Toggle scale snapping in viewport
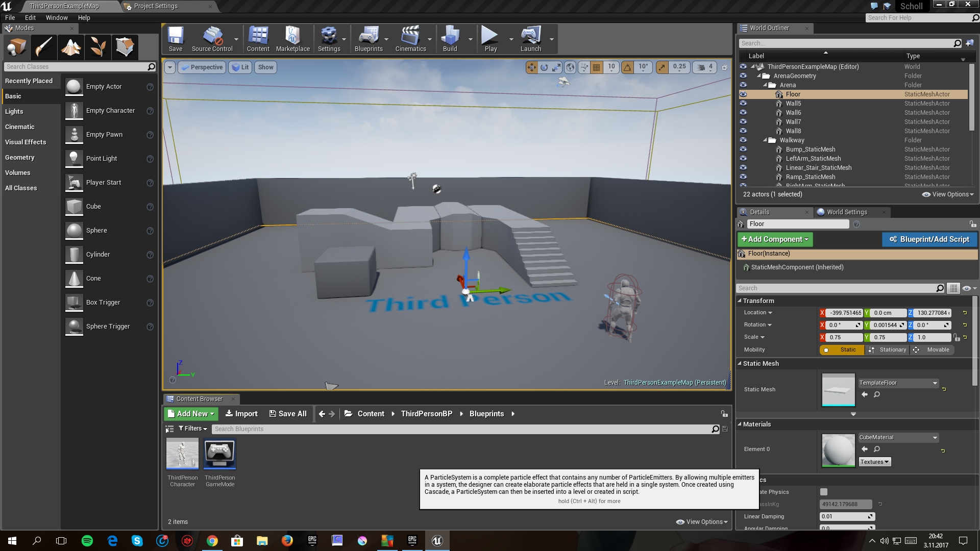Image resolution: width=980 pixels, height=551 pixels. click(662, 67)
